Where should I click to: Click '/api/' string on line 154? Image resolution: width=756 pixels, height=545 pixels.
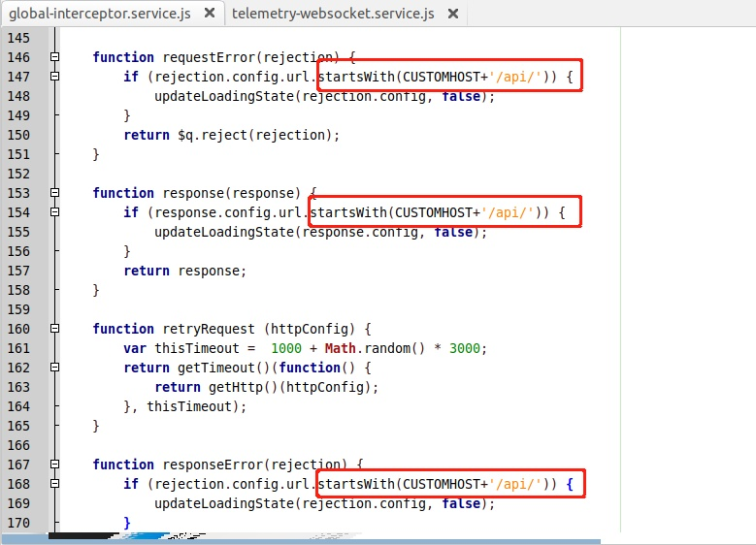pos(508,212)
